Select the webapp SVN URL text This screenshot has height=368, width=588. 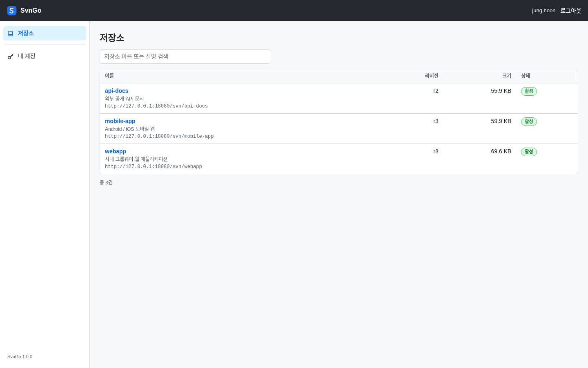tap(154, 167)
